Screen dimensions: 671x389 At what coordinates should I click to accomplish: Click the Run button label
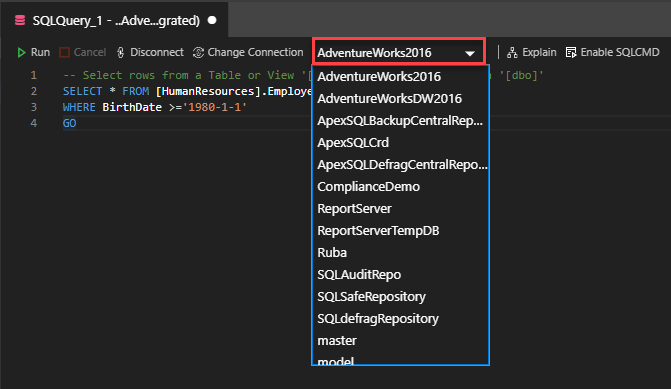(40, 52)
